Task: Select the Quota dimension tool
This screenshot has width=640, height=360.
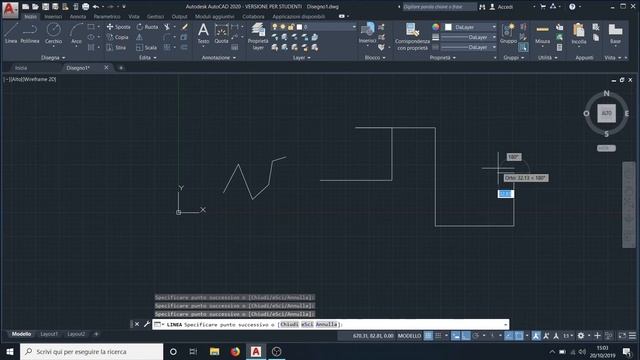Action: point(221,33)
